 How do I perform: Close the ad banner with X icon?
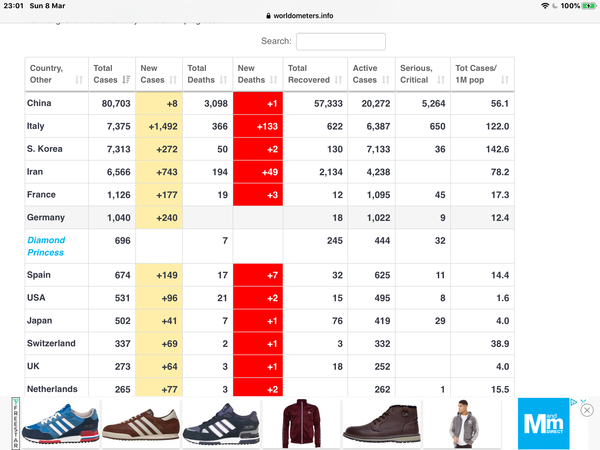(587, 410)
